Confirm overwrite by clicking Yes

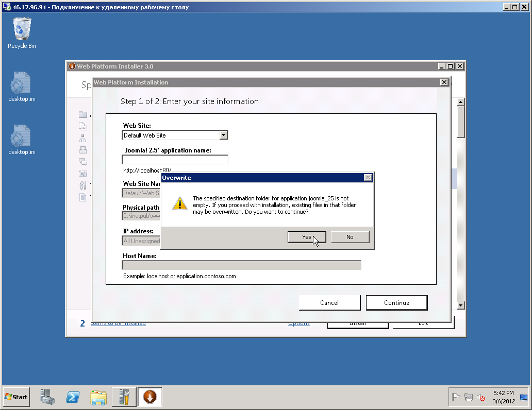point(307,237)
